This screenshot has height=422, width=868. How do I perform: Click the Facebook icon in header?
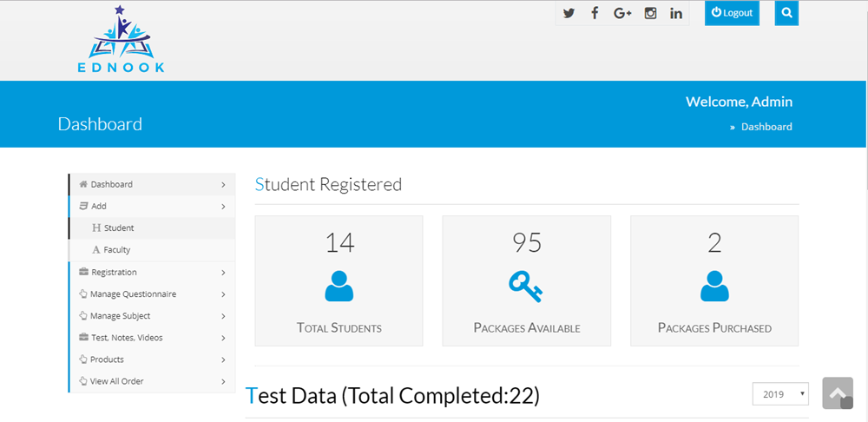(595, 13)
